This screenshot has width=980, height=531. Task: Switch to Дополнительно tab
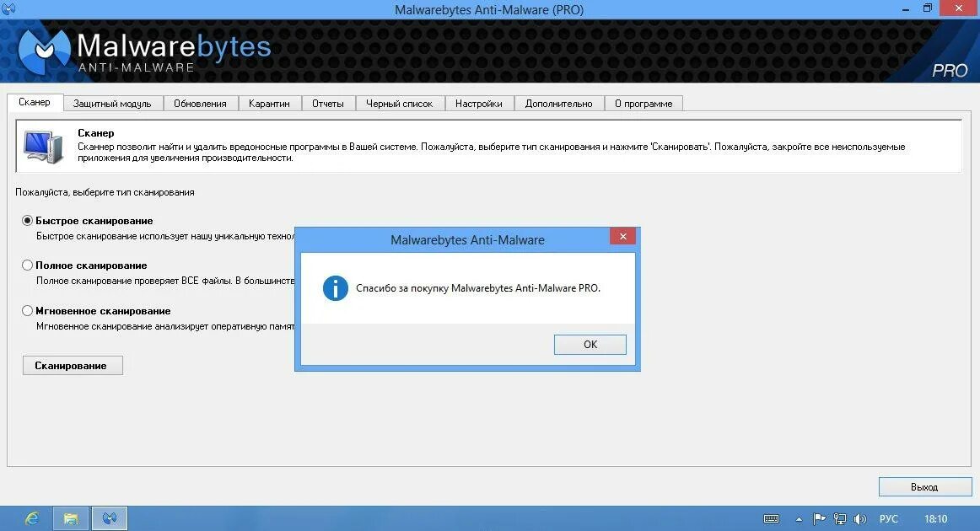(559, 104)
